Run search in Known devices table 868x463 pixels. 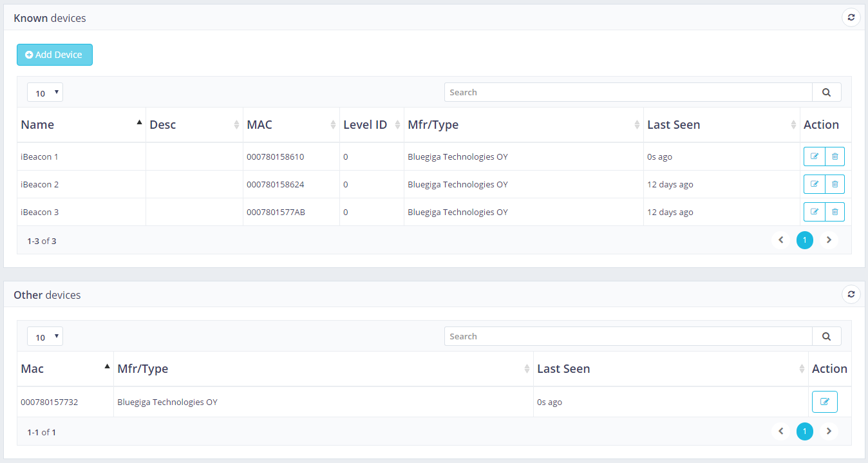[x=827, y=92]
